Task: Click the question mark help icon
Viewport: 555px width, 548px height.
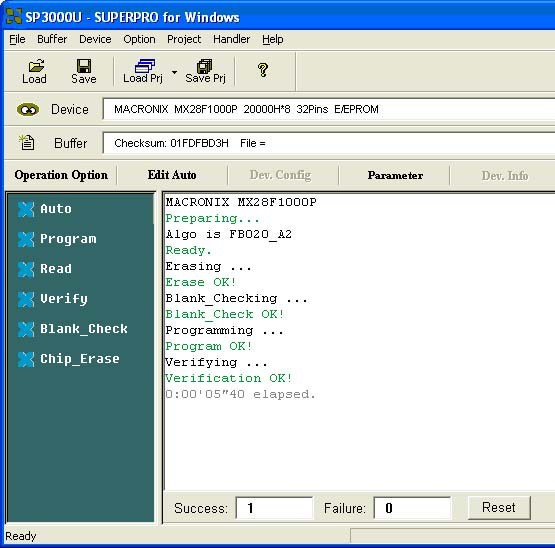Action: coord(263,70)
